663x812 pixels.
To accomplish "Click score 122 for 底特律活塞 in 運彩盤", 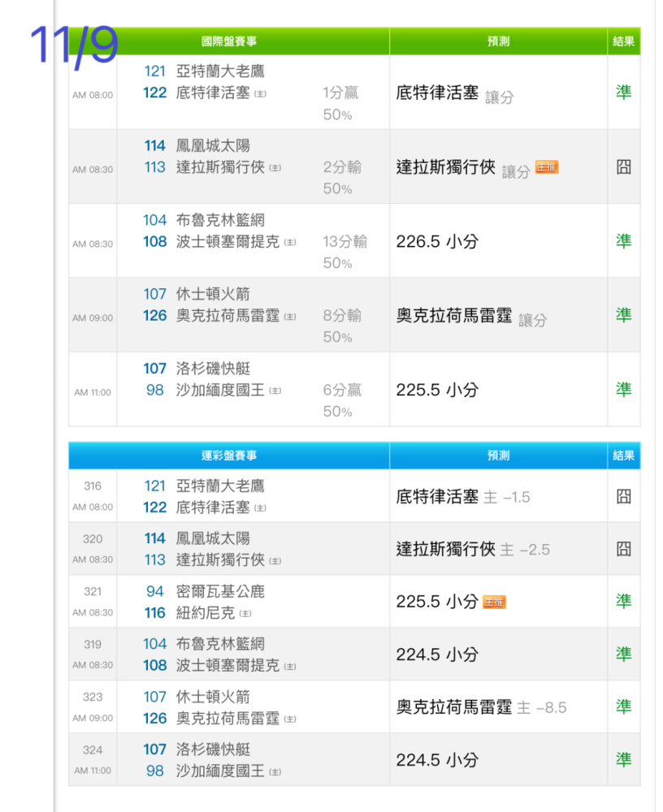I will pos(155,508).
